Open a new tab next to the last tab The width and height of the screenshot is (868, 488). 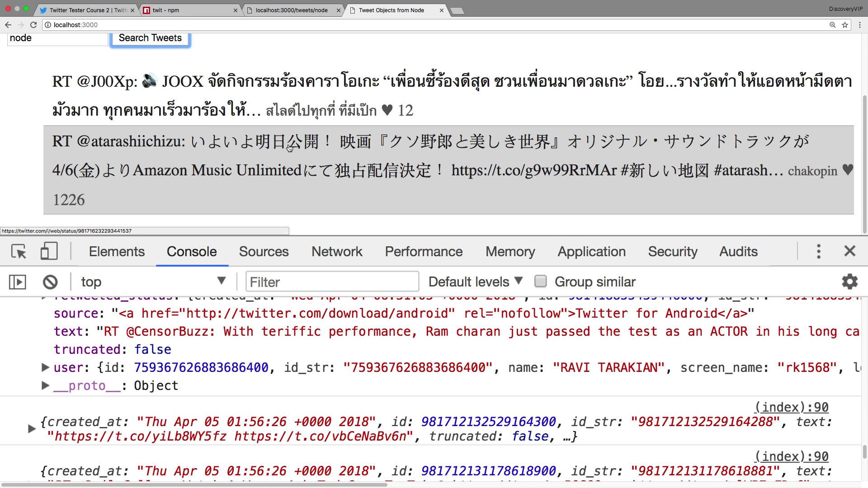(x=457, y=11)
